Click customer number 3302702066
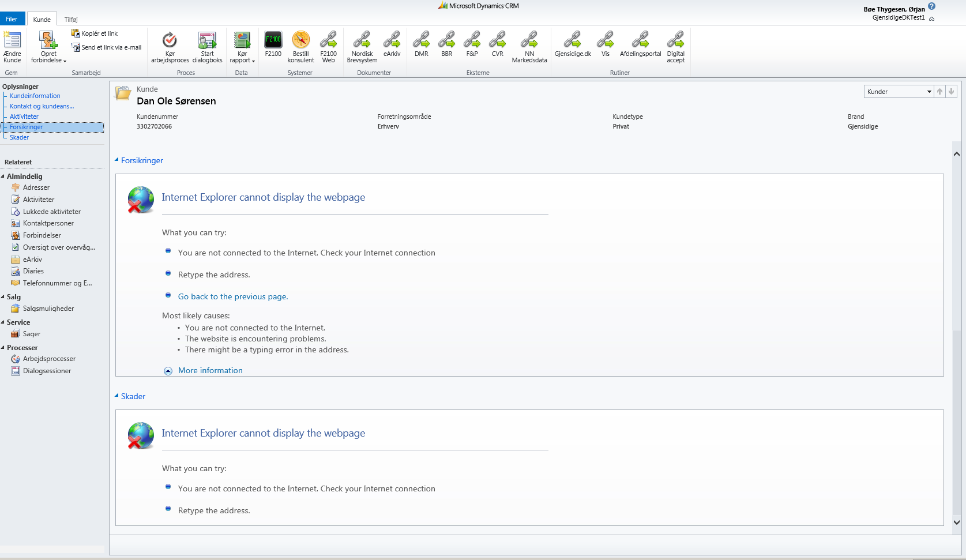 [154, 126]
